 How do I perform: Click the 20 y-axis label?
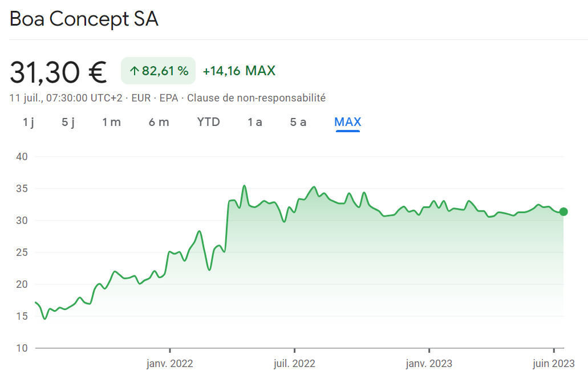tap(22, 284)
